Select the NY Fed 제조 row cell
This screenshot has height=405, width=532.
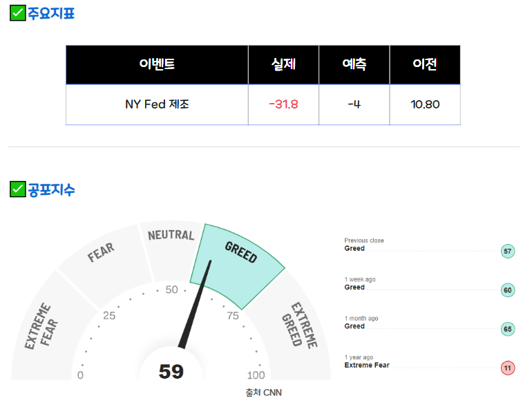coord(157,104)
